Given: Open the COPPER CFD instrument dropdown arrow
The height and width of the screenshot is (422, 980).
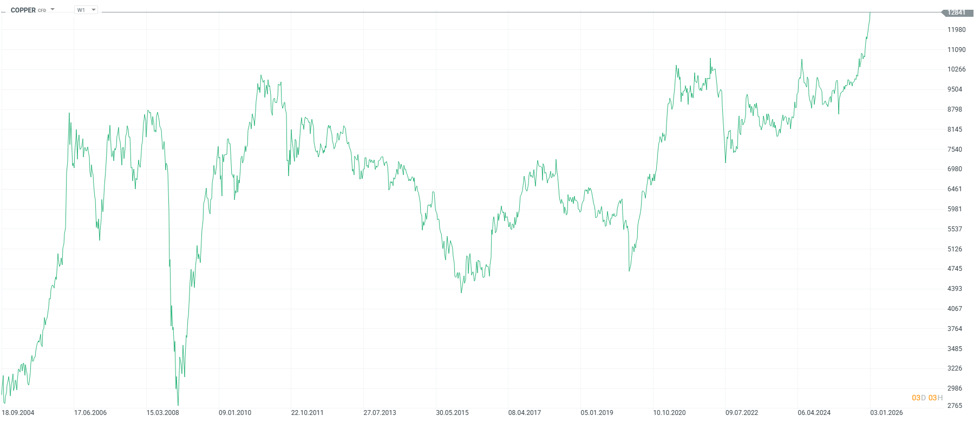Looking at the screenshot, I should click(x=53, y=9).
